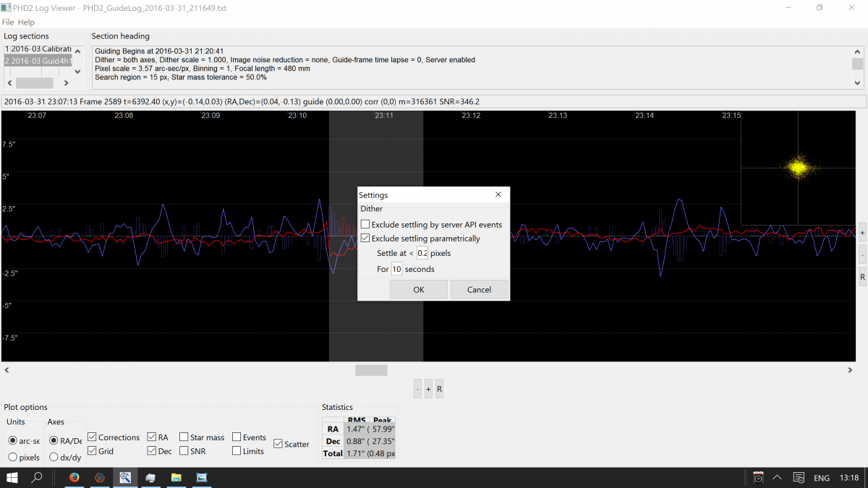Click the PHD2 camera icon in system tray
868x488 pixels.
[757, 477]
